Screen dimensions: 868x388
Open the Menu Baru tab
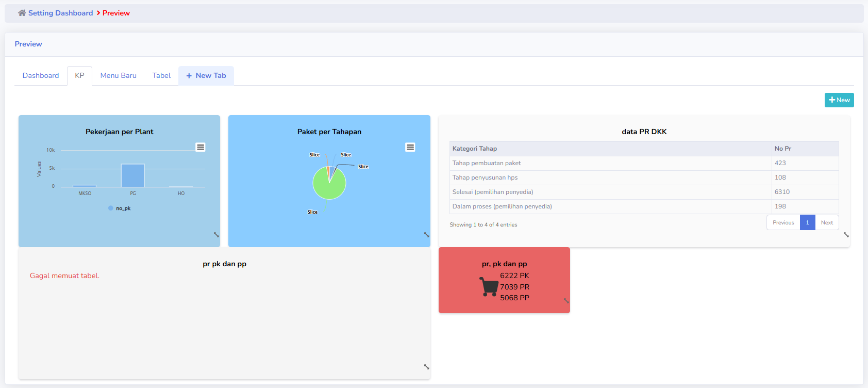[118, 75]
